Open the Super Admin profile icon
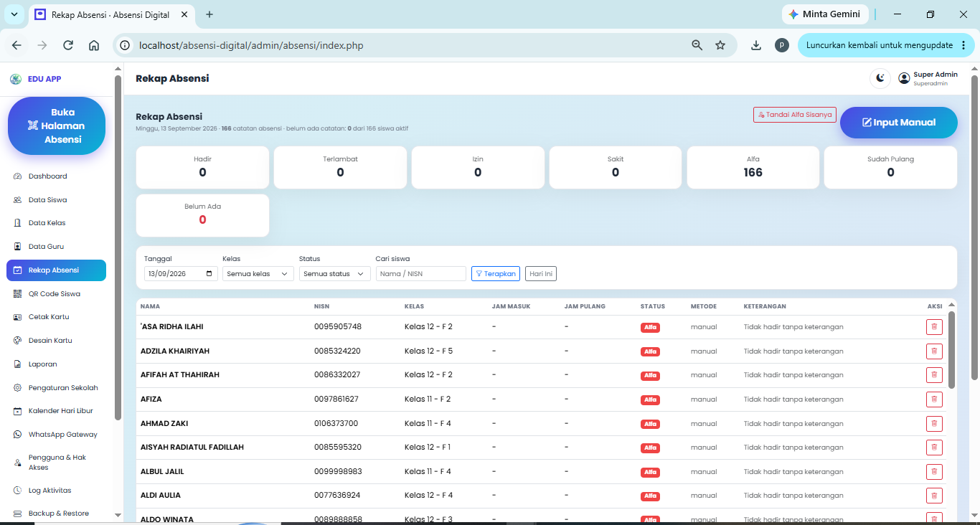This screenshot has width=980, height=525. coord(904,78)
